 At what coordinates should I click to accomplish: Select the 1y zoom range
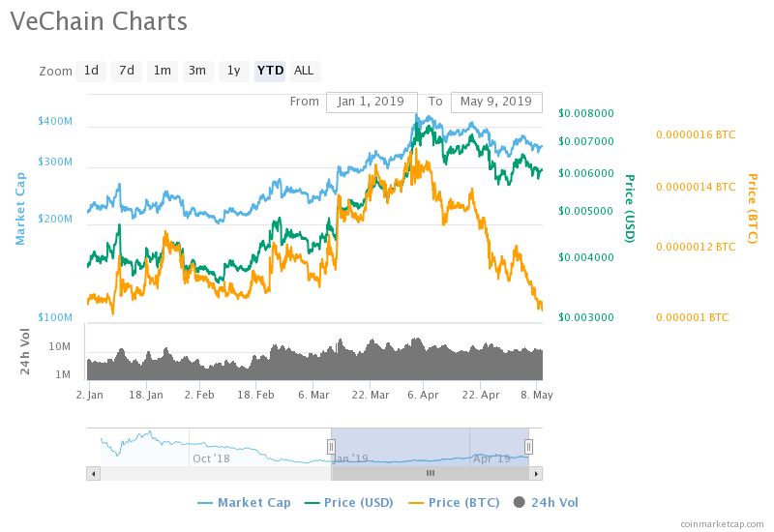point(233,71)
